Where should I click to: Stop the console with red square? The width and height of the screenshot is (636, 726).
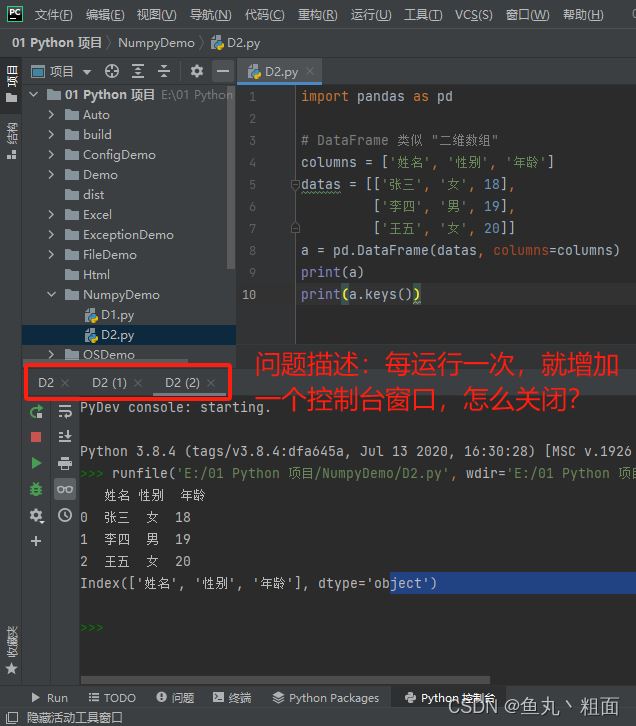click(x=36, y=437)
